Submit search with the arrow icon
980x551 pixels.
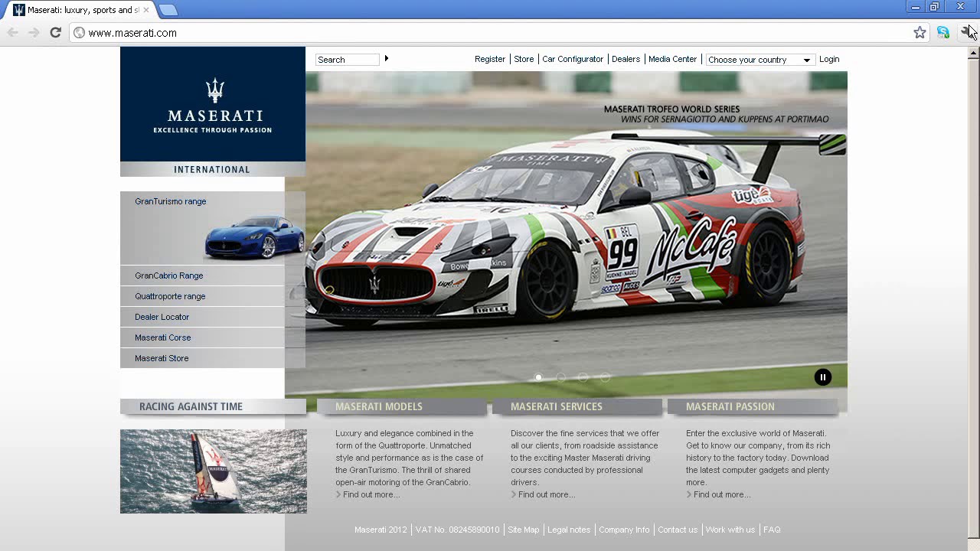387,58
